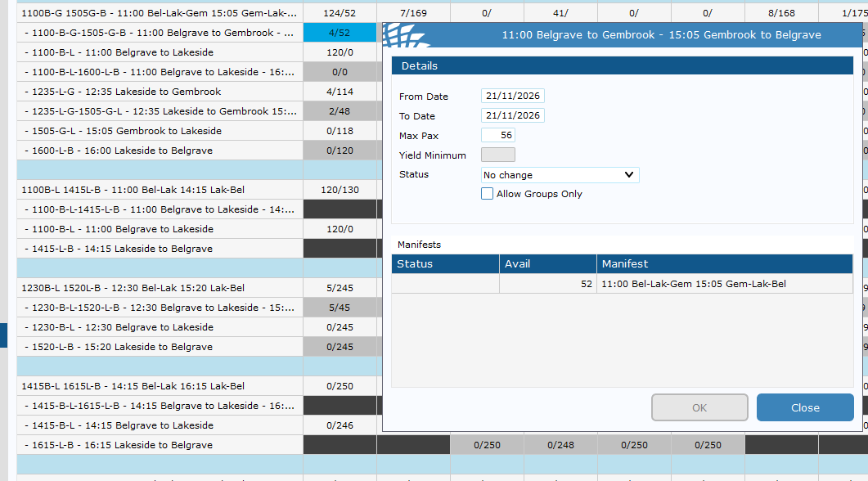The width and height of the screenshot is (868, 481).
Task: Click the To Date field
Action: click(x=513, y=115)
